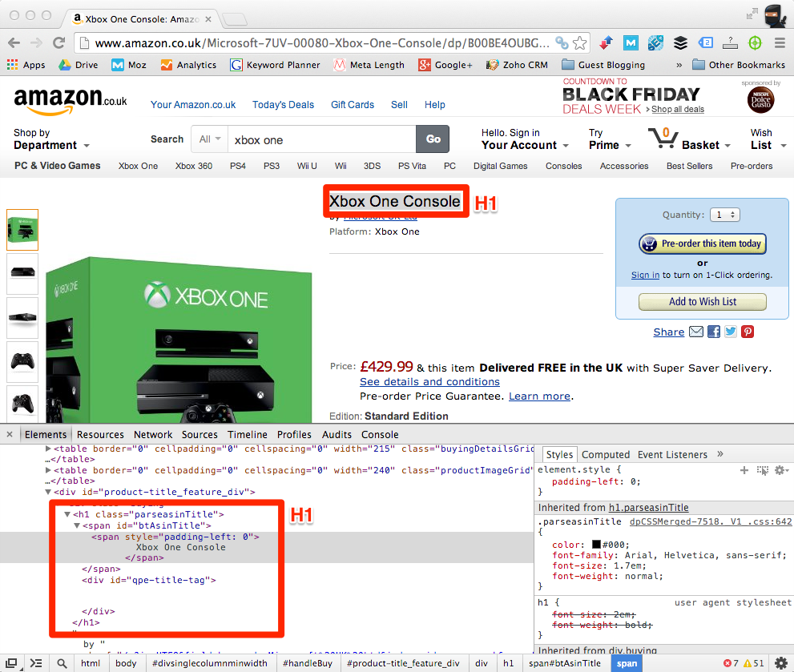The image size is (794, 672).
Task: Open Today's Deals link
Action: 283,105
